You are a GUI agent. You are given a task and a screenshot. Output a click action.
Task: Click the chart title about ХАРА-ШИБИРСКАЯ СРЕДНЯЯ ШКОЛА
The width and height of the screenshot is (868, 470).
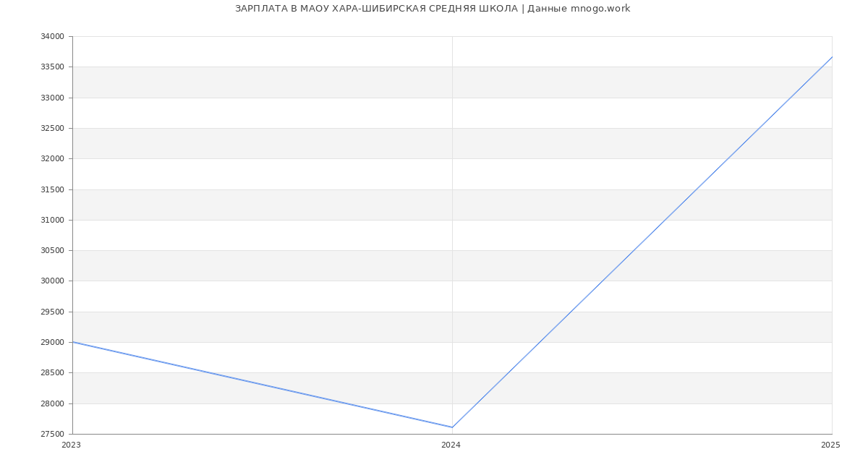point(433,9)
